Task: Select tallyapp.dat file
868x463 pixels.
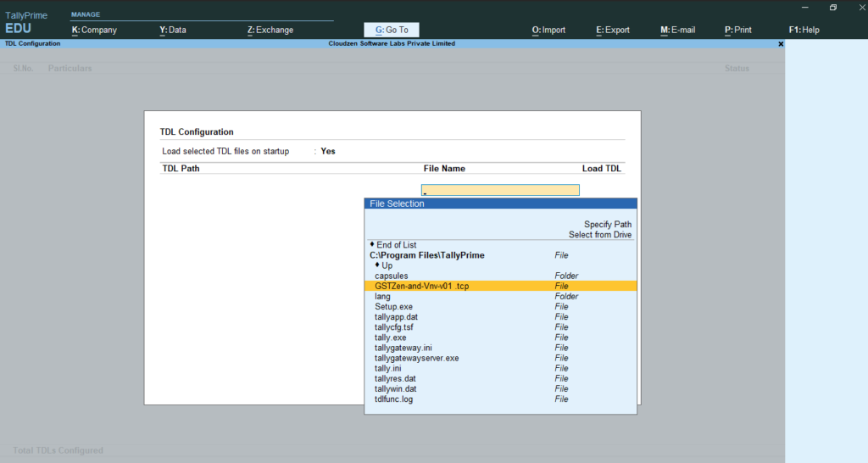Action: click(x=500, y=317)
